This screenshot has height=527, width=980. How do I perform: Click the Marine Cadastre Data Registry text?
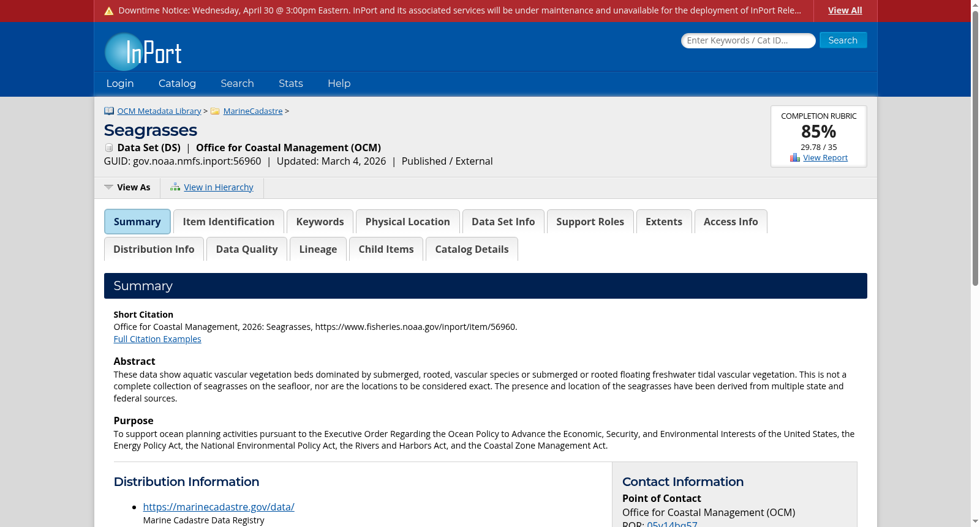click(204, 520)
